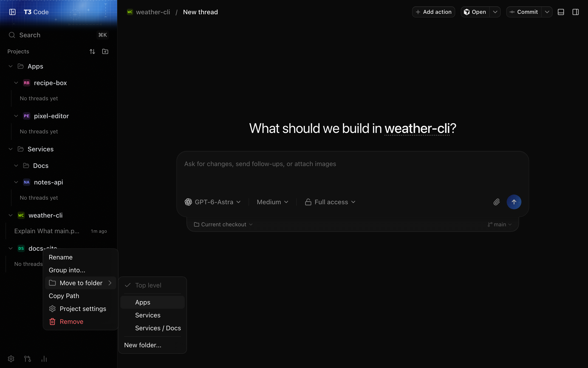Open the 'Explain What main.p...' thread
This screenshot has height=368, width=588.
(x=58, y=231)
